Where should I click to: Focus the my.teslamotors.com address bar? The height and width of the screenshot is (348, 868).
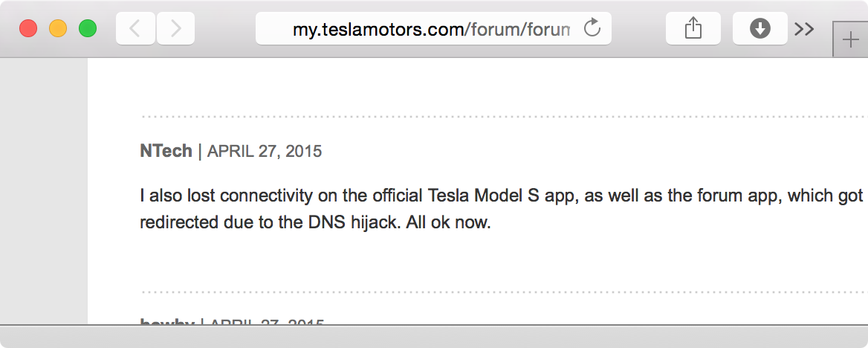(x=433, y=28)
